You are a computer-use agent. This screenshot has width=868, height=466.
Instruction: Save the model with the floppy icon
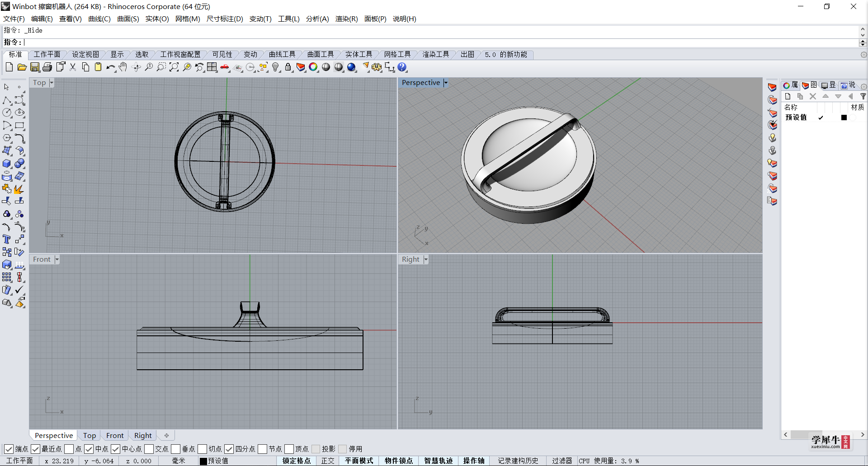(x=35, y=67)
